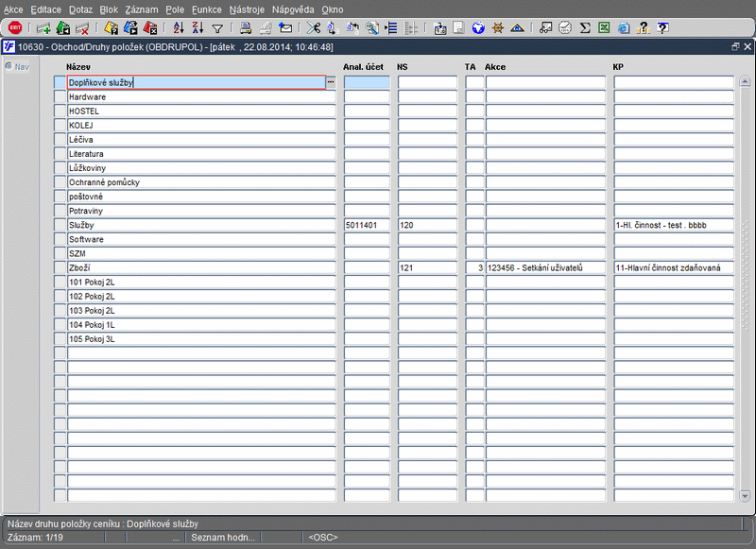
Task: Open the Funkce menu
Action: 207,9
